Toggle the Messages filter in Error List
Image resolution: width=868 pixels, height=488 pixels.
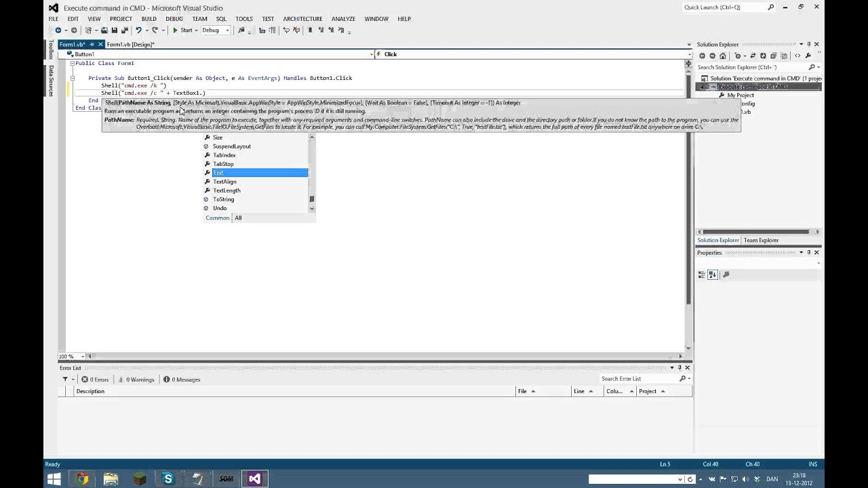pos(182,380)
